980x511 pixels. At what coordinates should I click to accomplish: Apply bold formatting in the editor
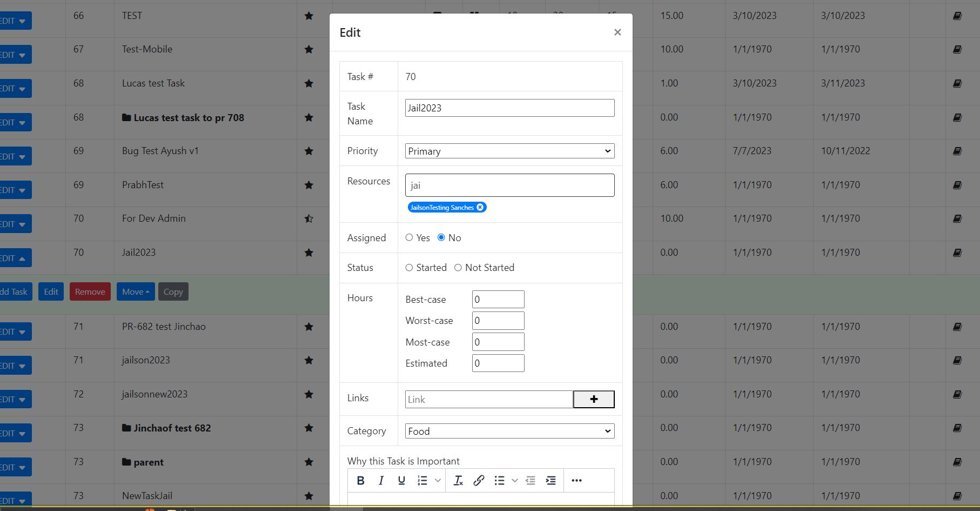pos(361,480)
